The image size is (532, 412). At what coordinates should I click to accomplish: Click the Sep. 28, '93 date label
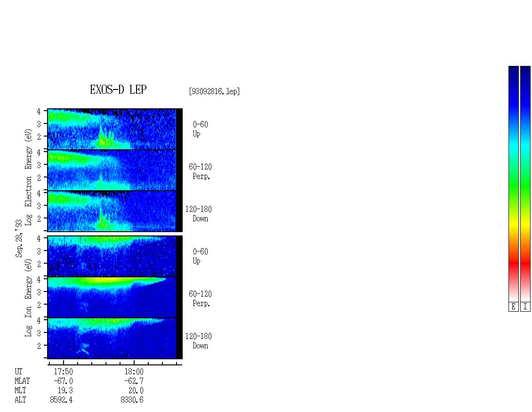[x=19, y=238]
